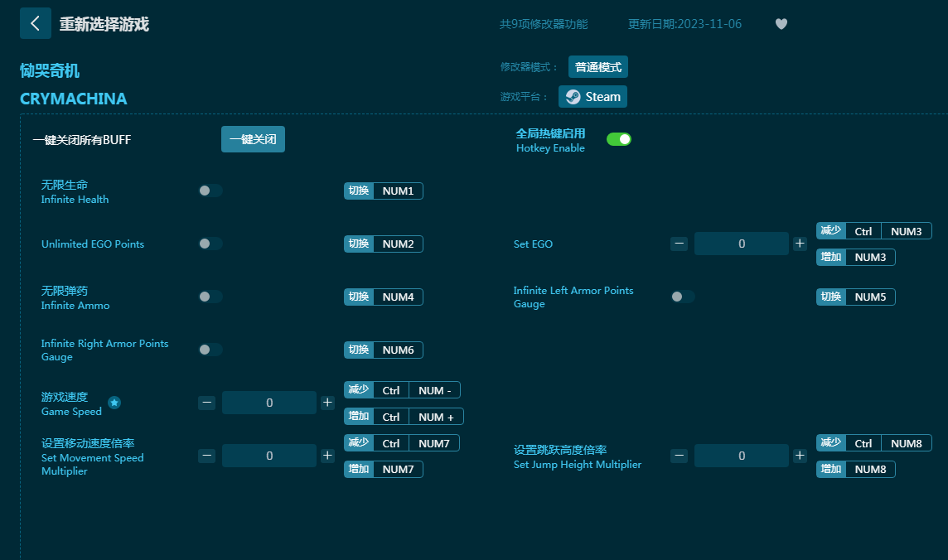Click the NUM1 hotkey for Infinite Health
This screenshot has width=948, height=560.
(x=398, y=191)
